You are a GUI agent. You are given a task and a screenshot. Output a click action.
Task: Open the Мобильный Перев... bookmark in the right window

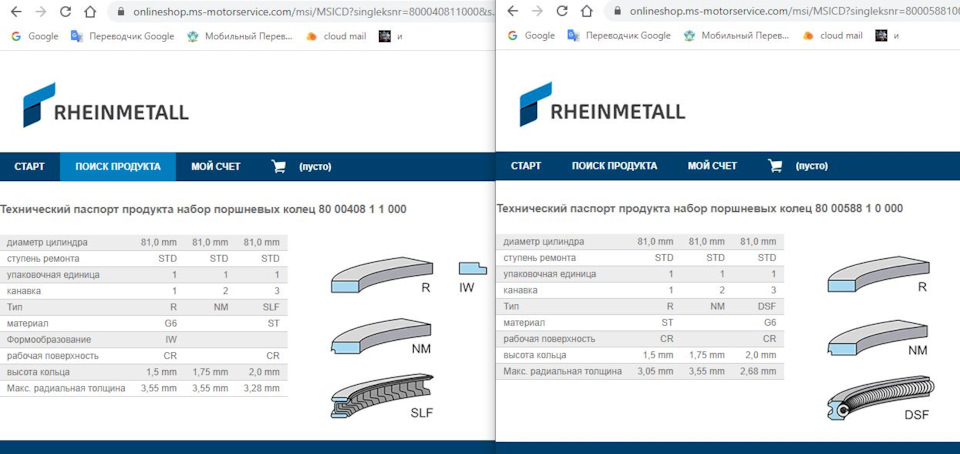pos(737,35)
